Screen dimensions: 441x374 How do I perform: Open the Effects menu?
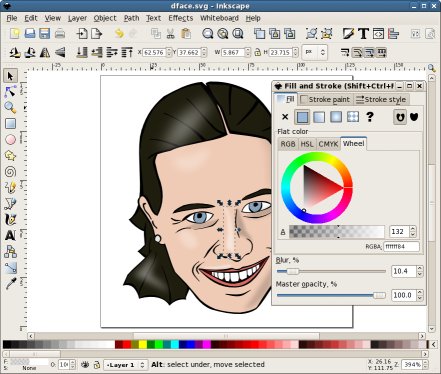180,18
